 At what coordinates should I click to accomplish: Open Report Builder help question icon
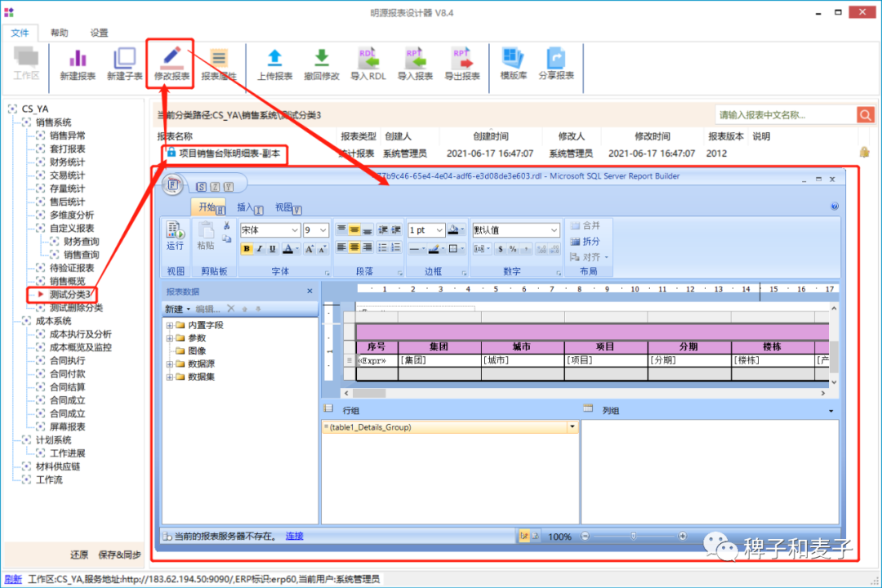pos(835,207)
